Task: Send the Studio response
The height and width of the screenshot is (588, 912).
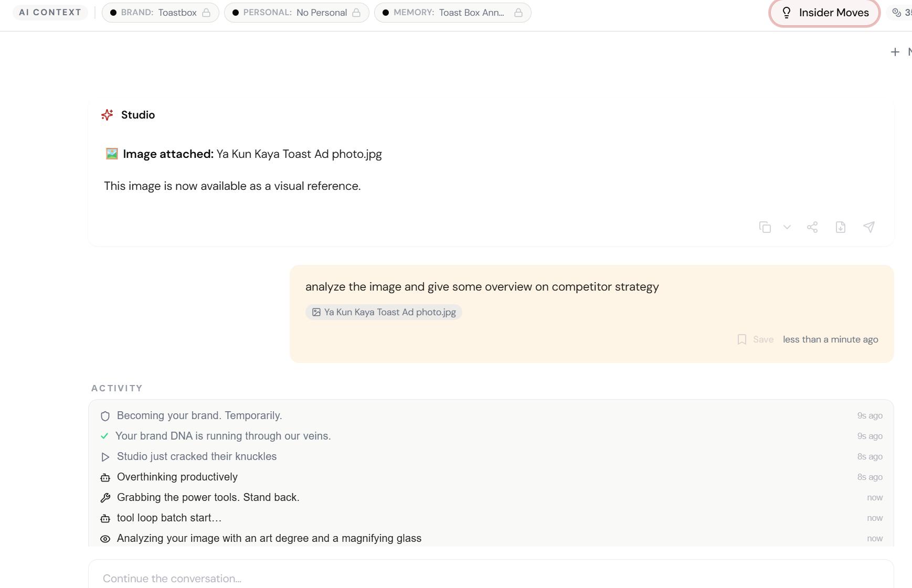Action: [869, 227]
